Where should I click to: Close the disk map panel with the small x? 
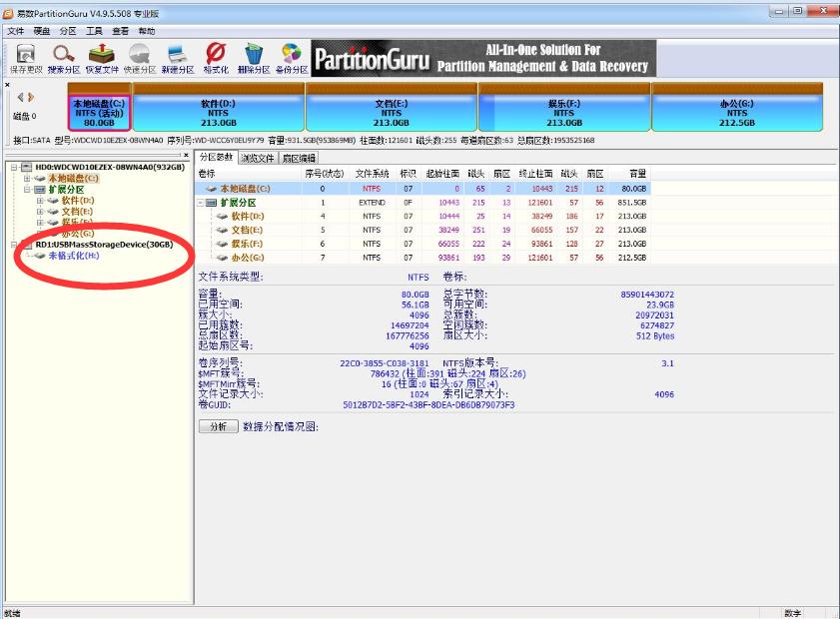click(x=8, y=85)
